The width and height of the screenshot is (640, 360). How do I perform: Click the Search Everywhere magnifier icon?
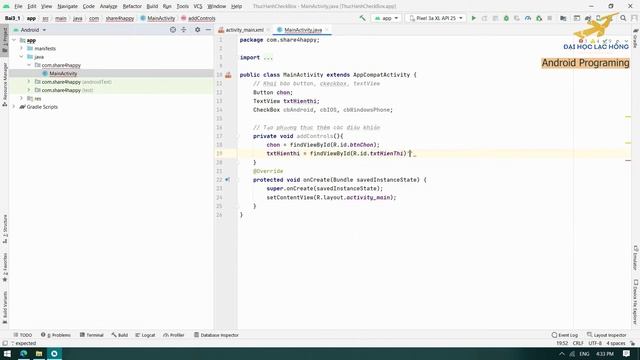tap(623, 18)
